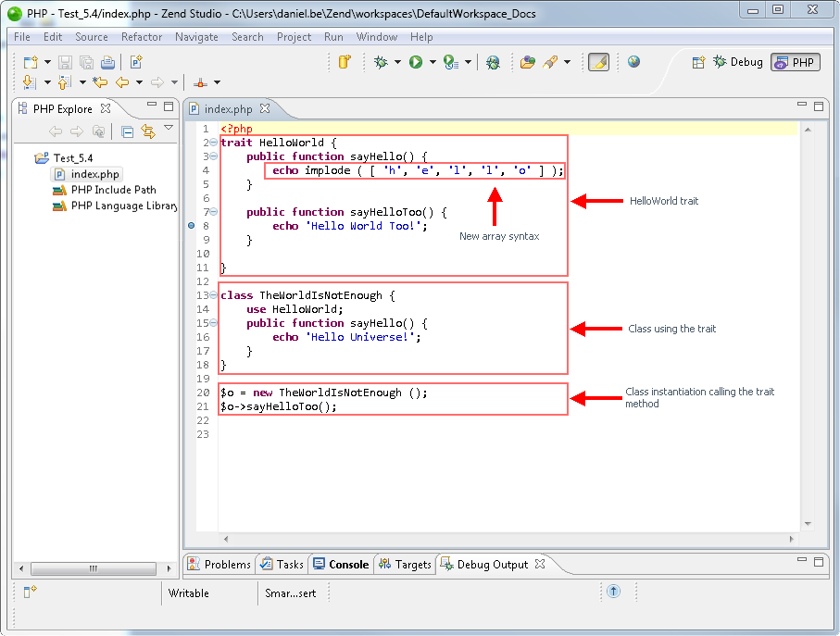
Task: Collapse the HelloWorld trait code fold
Action: (x=214, y=143)
